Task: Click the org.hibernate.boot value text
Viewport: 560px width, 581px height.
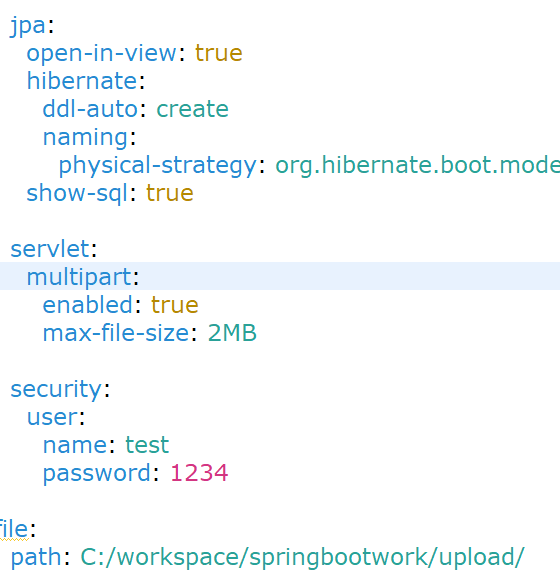Action: [417, 166]
